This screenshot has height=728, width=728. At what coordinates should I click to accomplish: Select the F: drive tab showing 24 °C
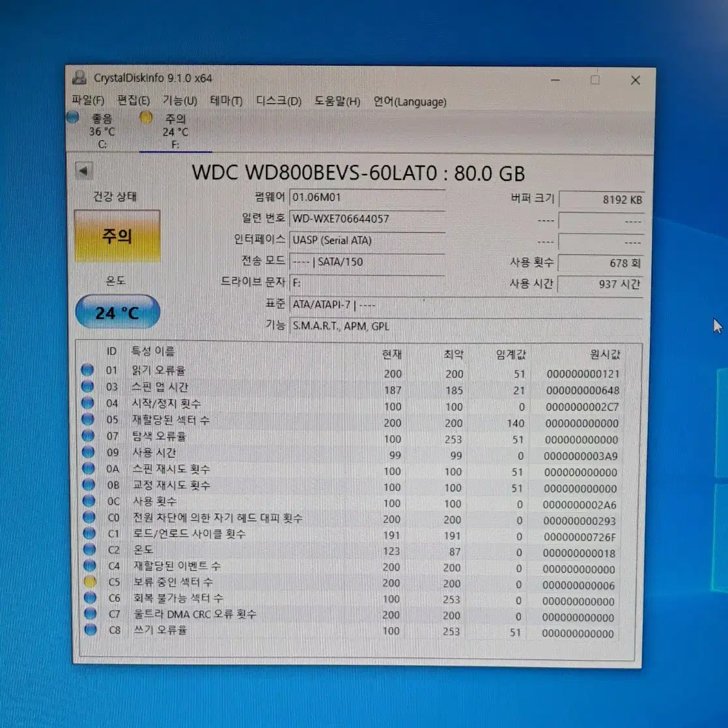pos(176,132)
